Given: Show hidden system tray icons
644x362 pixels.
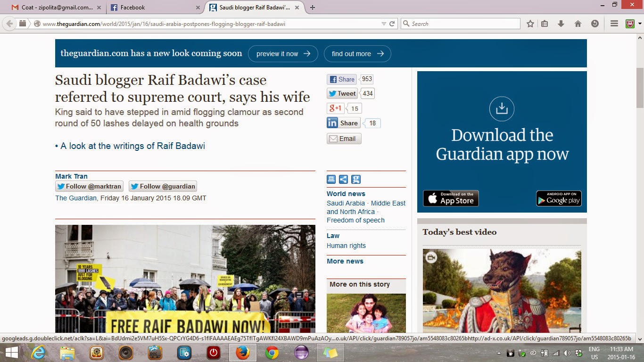Looking at the screenshot, I should (499, 353).
